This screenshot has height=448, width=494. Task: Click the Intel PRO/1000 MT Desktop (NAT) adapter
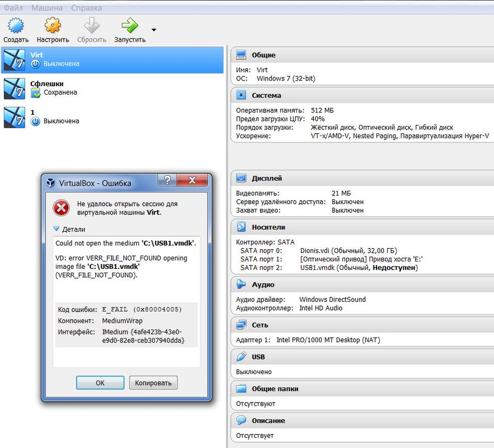328,339
